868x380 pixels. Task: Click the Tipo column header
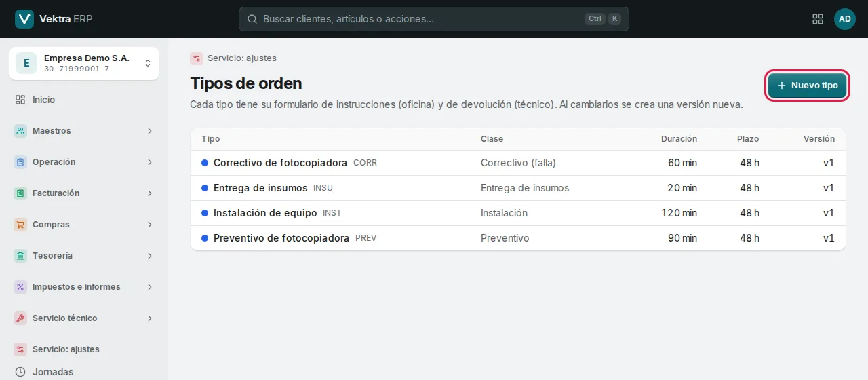pyautogui.click(x=211, y=139)
